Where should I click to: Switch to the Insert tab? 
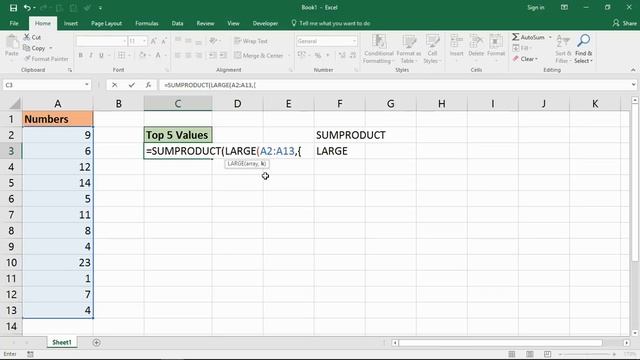(x=71, y=23)
